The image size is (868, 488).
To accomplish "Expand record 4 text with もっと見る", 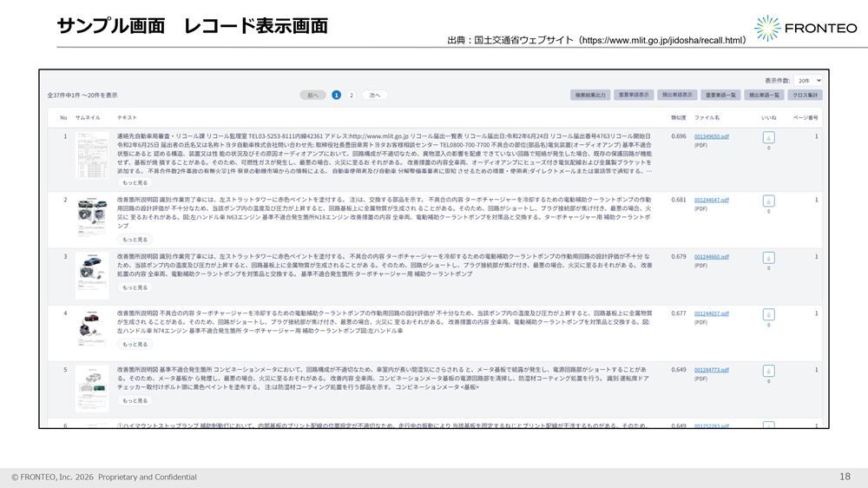I will [x=135, y=345].
